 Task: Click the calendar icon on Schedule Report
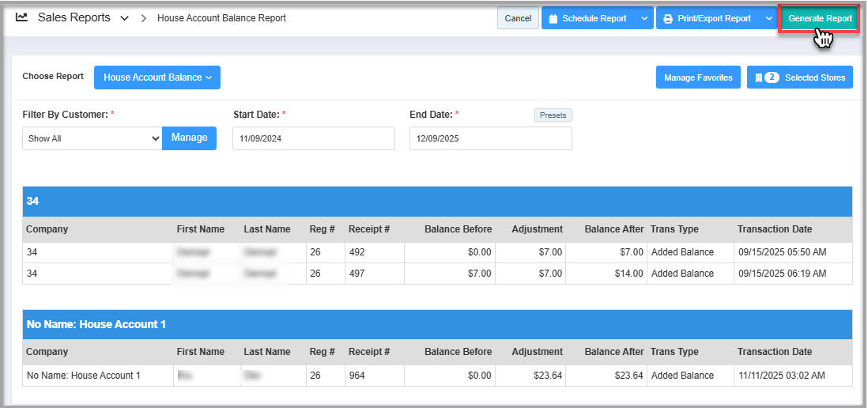pos(553,19)
